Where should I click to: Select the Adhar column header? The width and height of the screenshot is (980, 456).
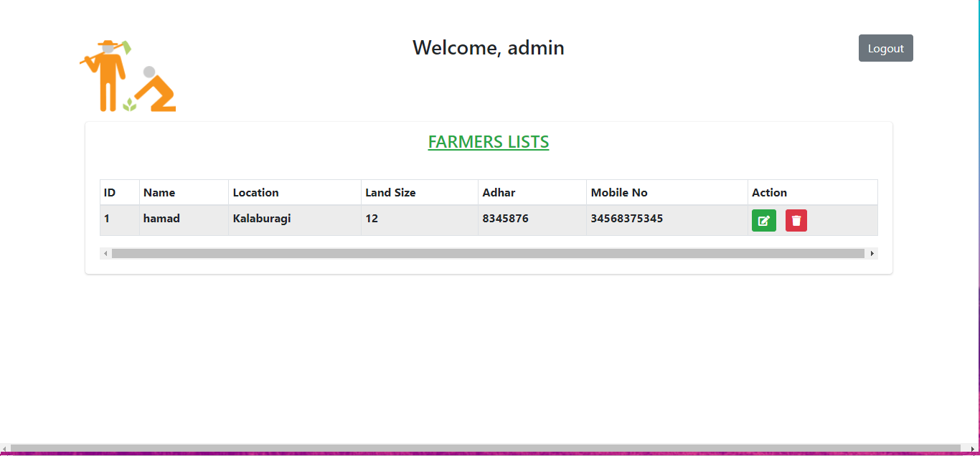click(x=499, y=192)
